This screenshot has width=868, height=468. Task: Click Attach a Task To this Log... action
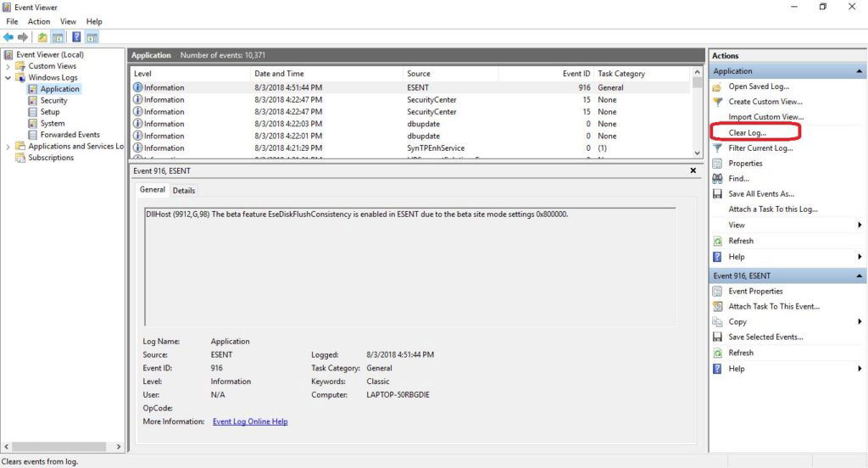pyautogui.click(x=773, y=209)
